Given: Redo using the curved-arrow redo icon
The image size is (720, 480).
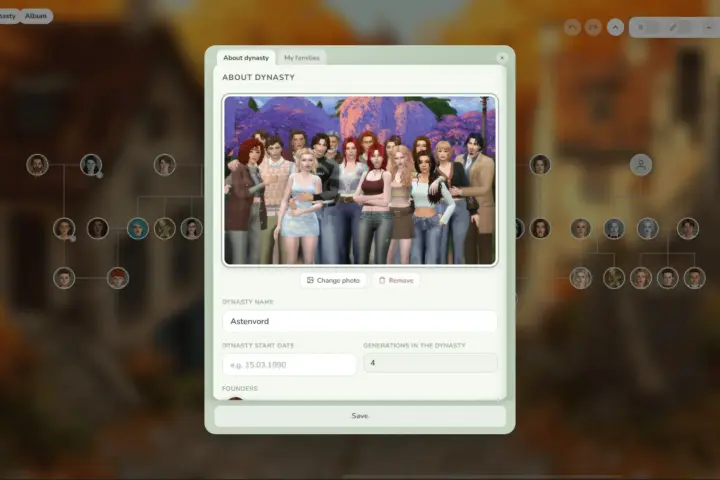Looking at the screenshot, I should pyautogui.click(x=593, y=28).
